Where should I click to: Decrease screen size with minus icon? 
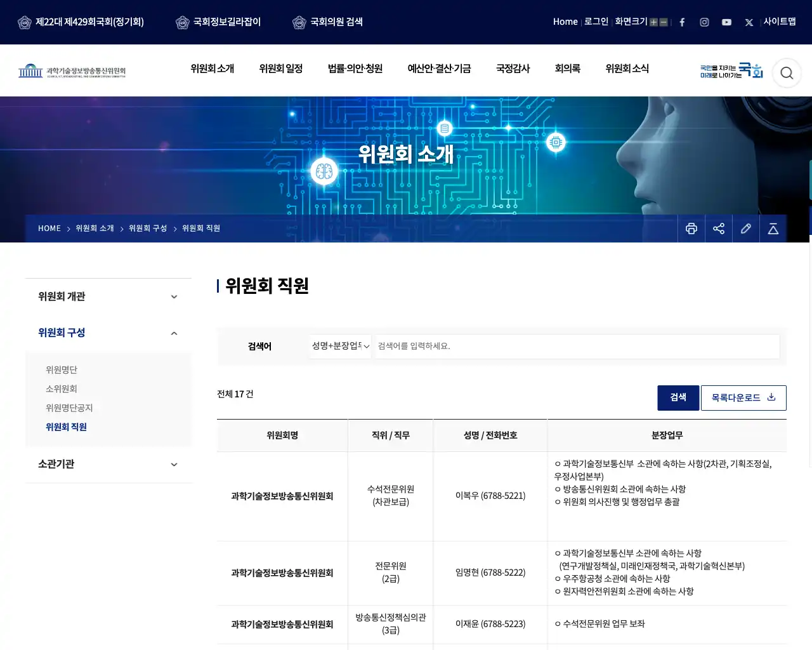pos(664,22)
